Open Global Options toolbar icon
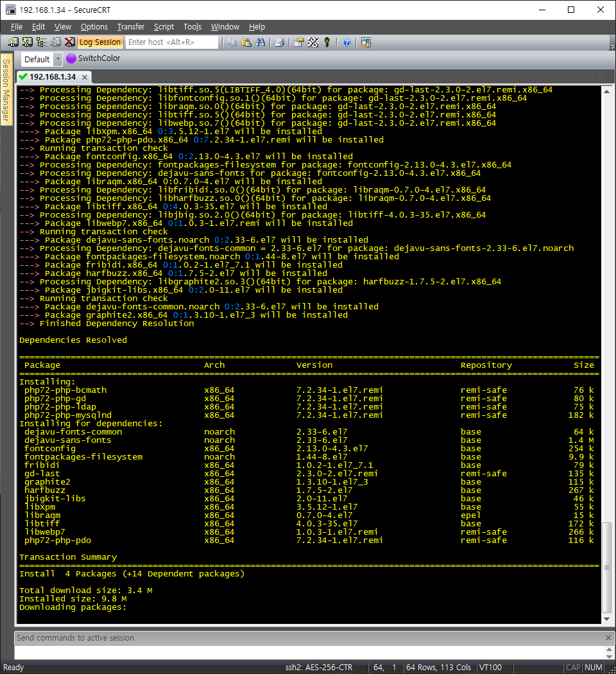Viewport: 616px width, 674px height. [x=313, y=42]
